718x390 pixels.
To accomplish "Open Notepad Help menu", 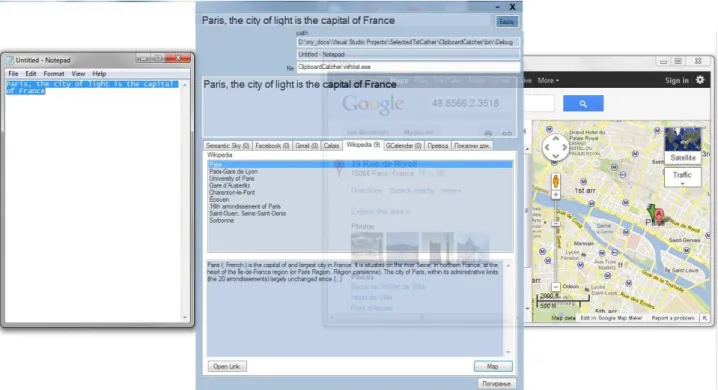I will (99, 73).
